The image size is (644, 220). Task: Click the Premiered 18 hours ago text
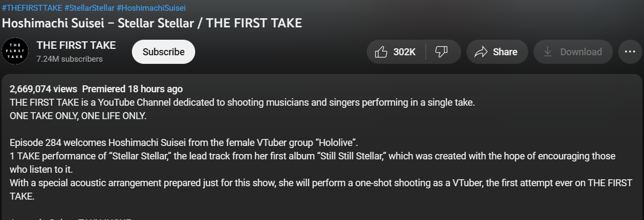(x=132, y=89)
